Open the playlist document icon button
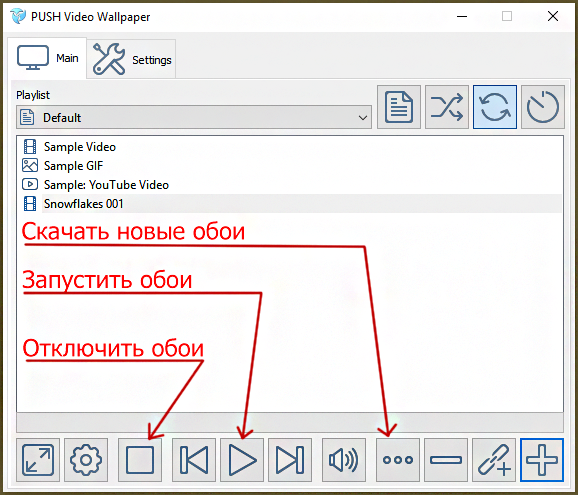 point(399,107)
